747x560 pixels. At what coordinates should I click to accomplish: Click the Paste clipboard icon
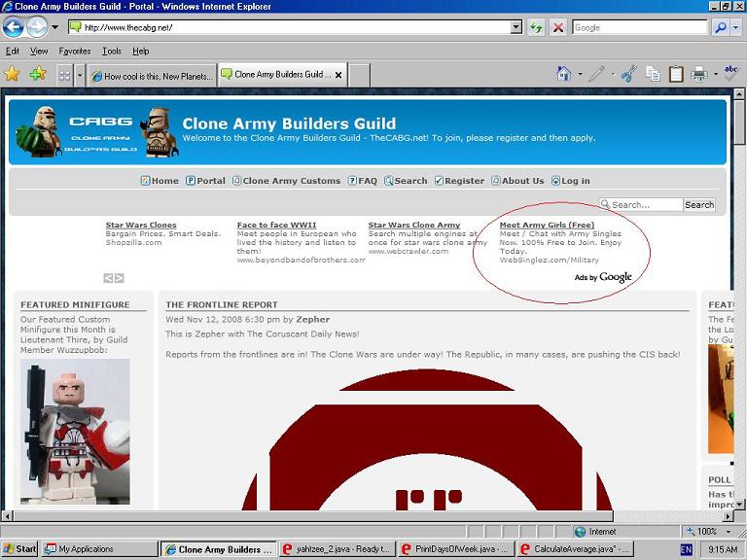click(x=676, y=74)
